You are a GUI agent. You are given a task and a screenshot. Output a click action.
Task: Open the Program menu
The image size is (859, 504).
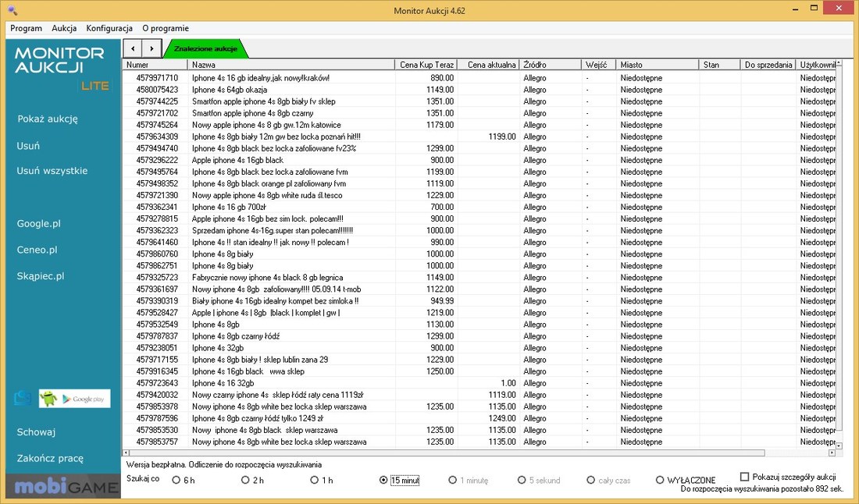point(26,28)
